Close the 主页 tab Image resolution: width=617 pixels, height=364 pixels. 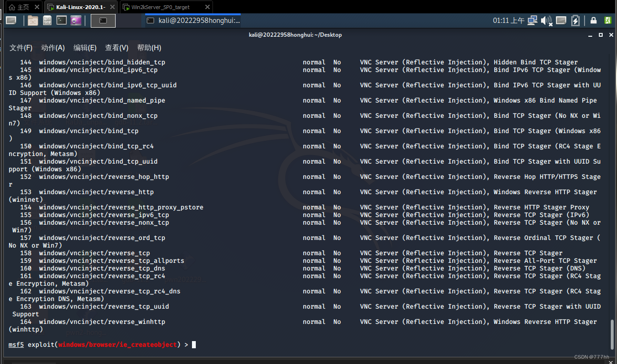36,7
